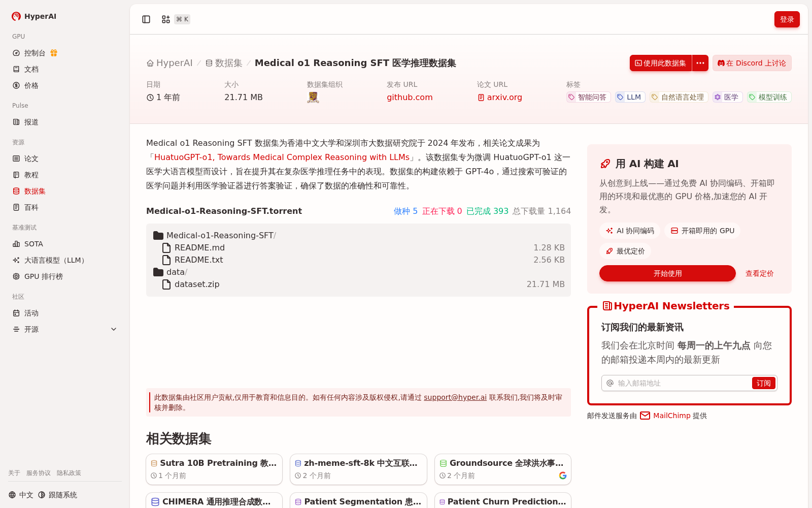Open the arxiv.org paper URL

(x=500, y=97)
